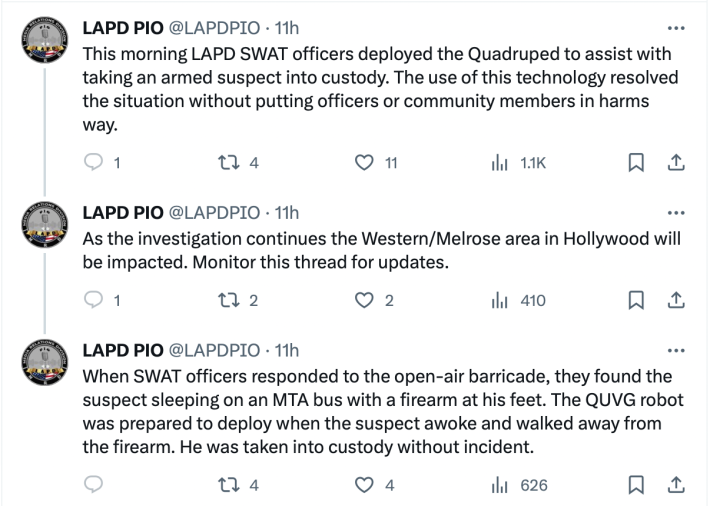
Task: Click @LAPDPIO handle on Western/Melrose tweet
Action: 213,213
